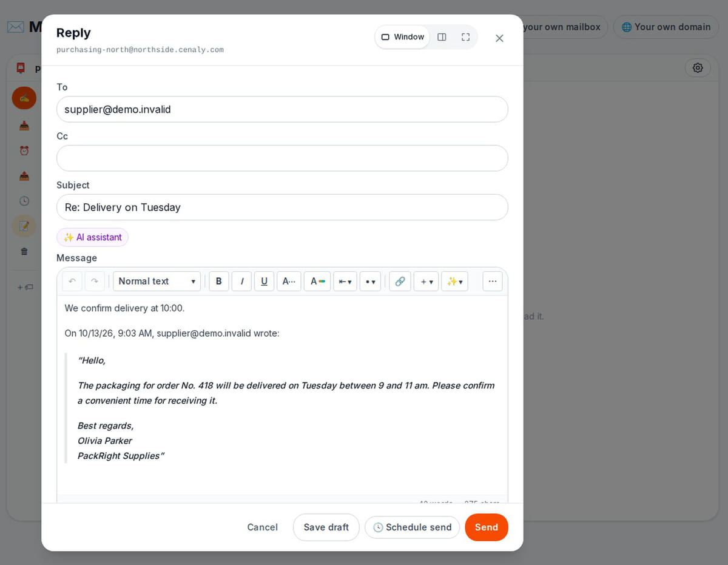Click the 'On 10/13/26, 9:03 AM' attribution line

(172, 334)
